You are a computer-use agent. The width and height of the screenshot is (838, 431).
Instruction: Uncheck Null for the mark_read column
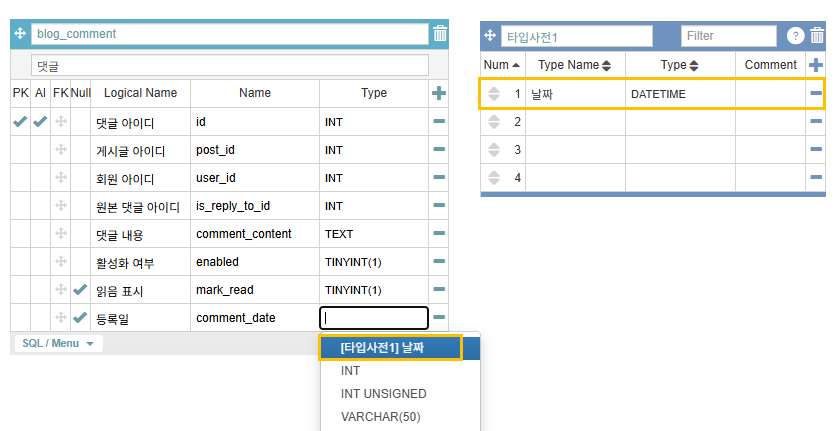pos(80,290)
